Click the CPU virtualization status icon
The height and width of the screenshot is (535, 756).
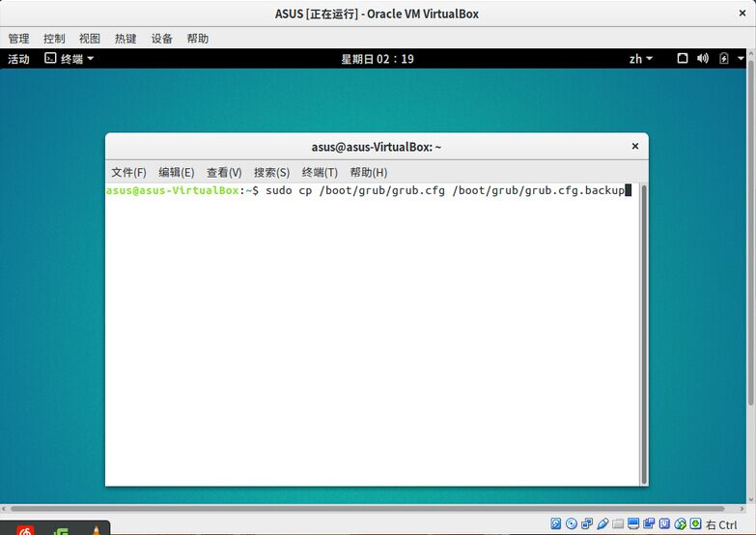[664, 523]
